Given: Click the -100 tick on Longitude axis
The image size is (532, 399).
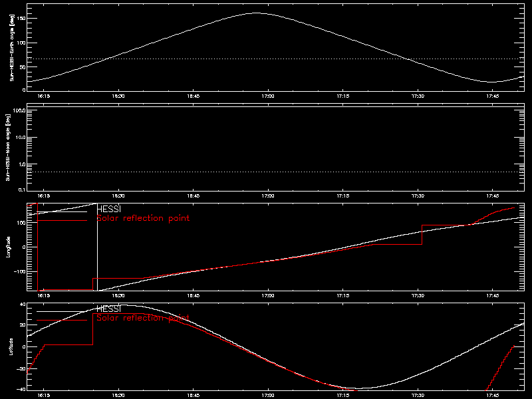Looking at the screenshot, I should tap(19, 272).
